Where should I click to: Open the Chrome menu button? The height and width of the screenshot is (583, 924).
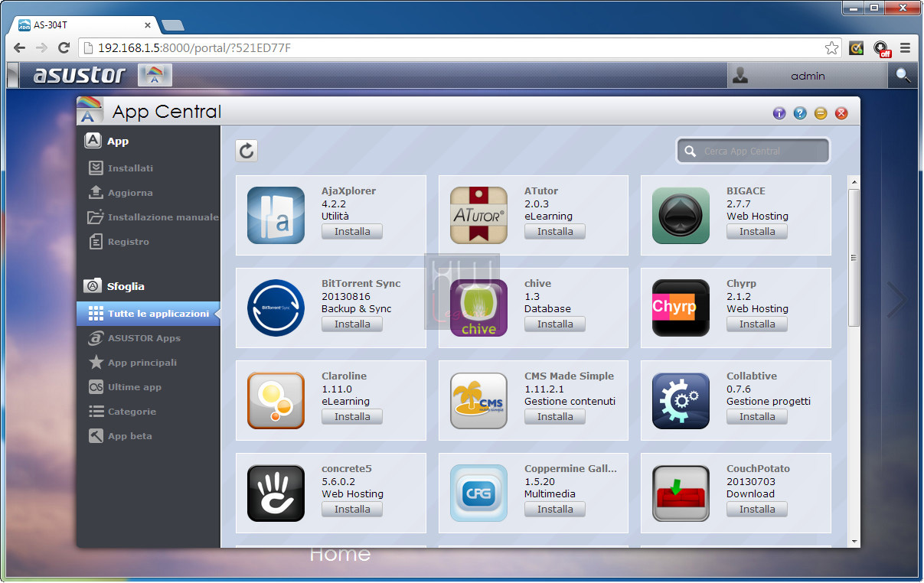pos(905,47)
